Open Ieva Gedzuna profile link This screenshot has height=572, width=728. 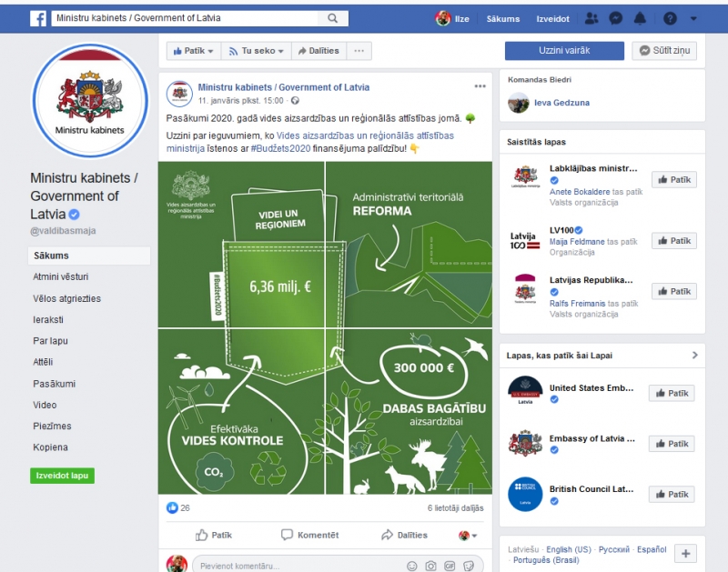coord(561,103)
